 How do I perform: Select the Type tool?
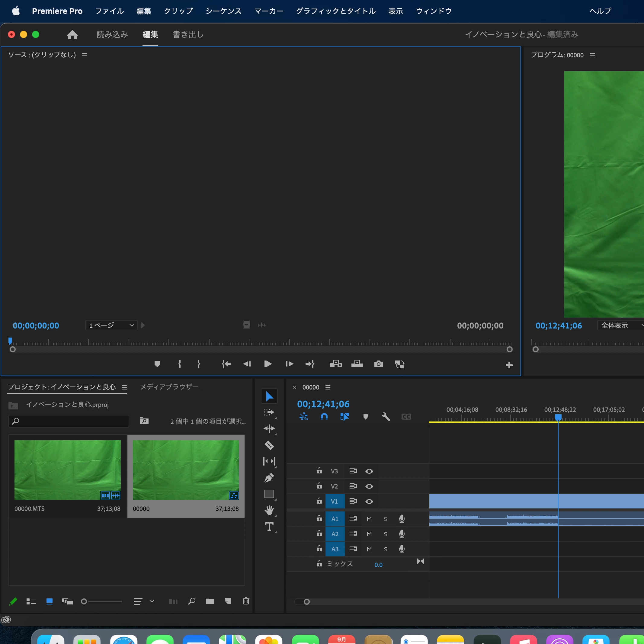[x=269, y=527]
